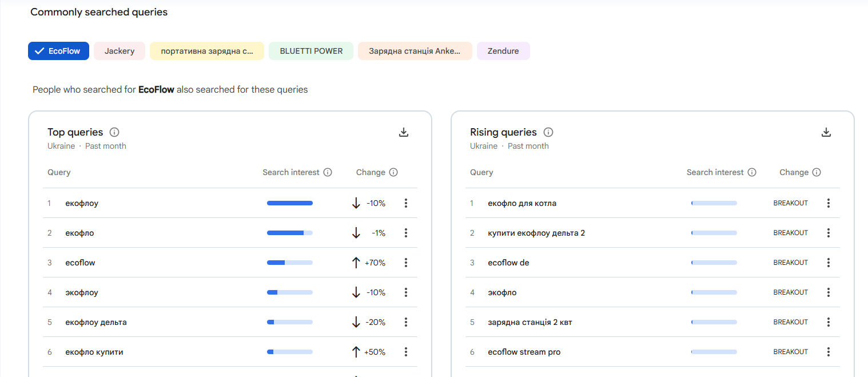The height and width of the screenshot is (377, 868).
Task: Click BREAKOUT label for ecoflow stream pro
Action: (x=791, y=352)
